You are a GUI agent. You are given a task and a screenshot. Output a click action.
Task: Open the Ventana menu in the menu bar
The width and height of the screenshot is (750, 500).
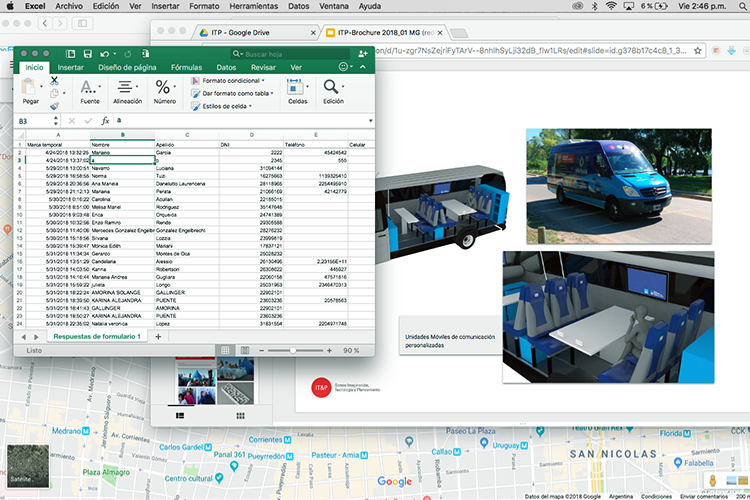[x=334, y=6]
